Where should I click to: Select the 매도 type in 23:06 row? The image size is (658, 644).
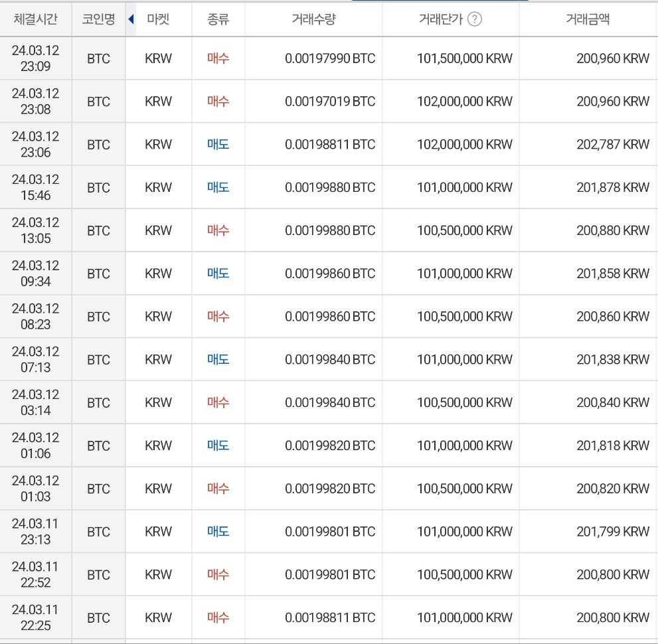[218, 144]
